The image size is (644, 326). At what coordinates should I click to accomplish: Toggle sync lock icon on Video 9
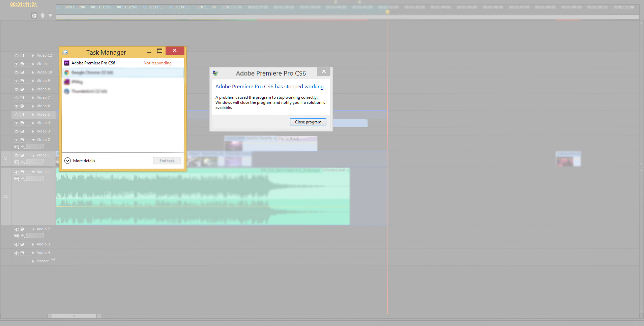click(x=22, y=81)
